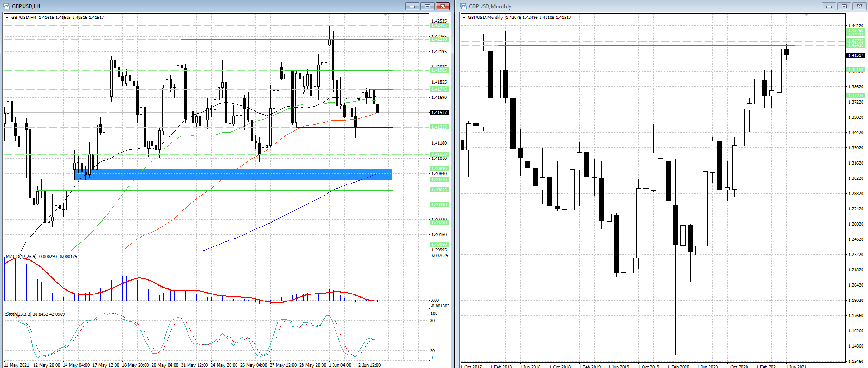Select the Stoch(13,3,3) indicator label
Viewport: 868px width, 368px height.
tap(18, 314)
